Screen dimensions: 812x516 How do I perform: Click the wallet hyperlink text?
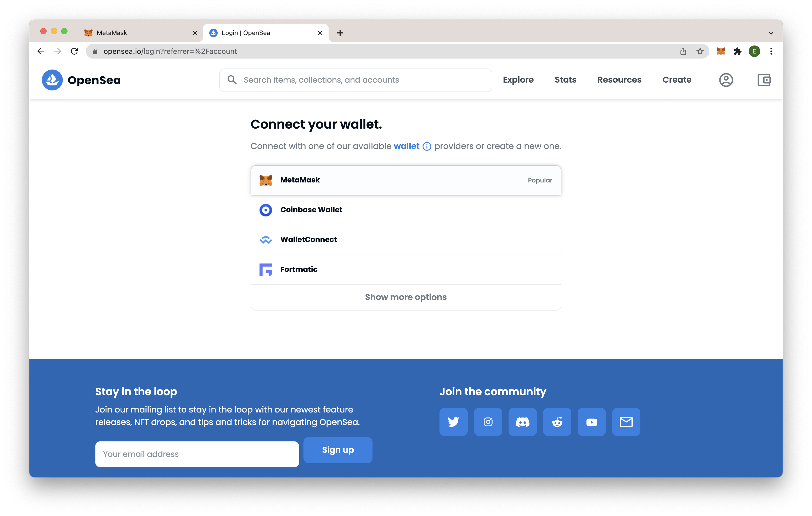pyautogui.click(x=406, y=146)
